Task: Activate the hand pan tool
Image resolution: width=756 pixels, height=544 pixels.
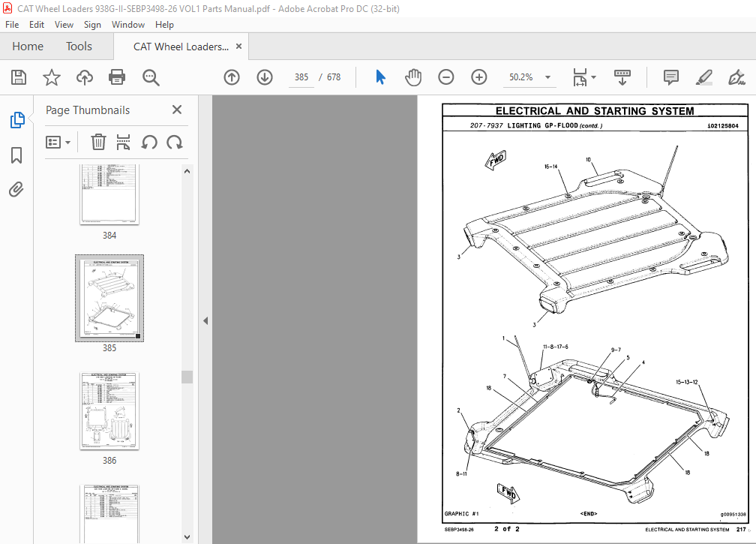Action: [413, 77]
